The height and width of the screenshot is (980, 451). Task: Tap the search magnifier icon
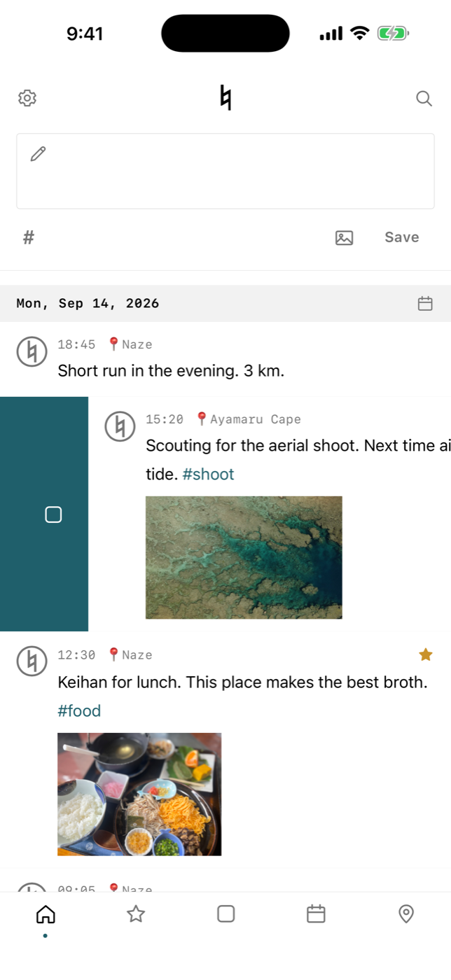click(424, 98)
